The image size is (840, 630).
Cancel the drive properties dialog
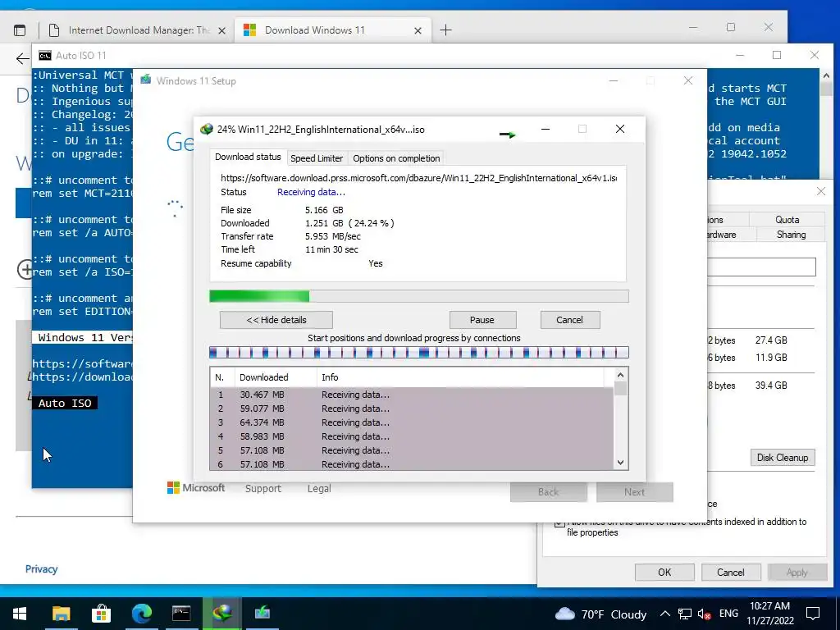[731, 572]
